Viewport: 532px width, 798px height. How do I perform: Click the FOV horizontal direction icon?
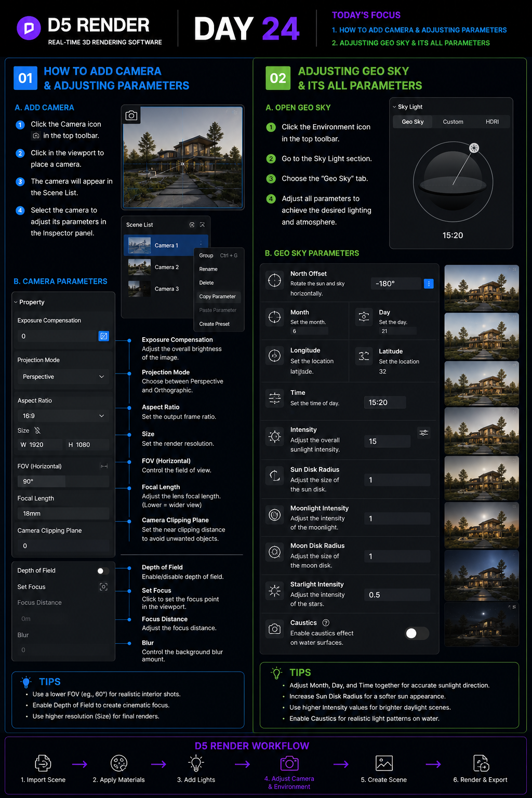coord(104,467)
